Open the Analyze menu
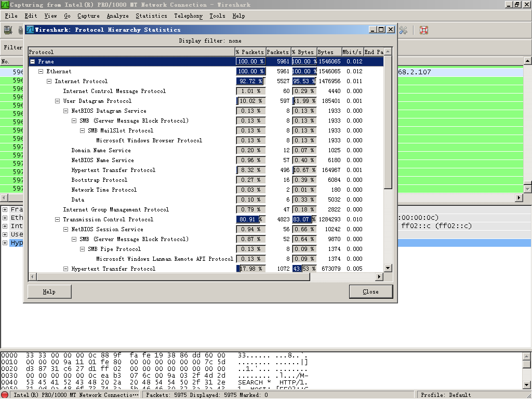The width and height of the screenshot is (532, 399). (118, 16)
